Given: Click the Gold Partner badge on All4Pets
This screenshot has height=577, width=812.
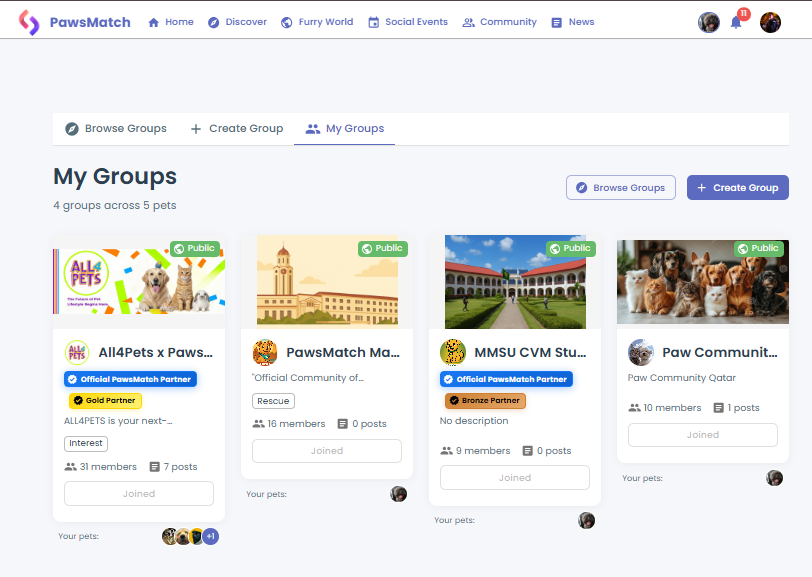Looking at the screenshot, I should pos(103,400).
